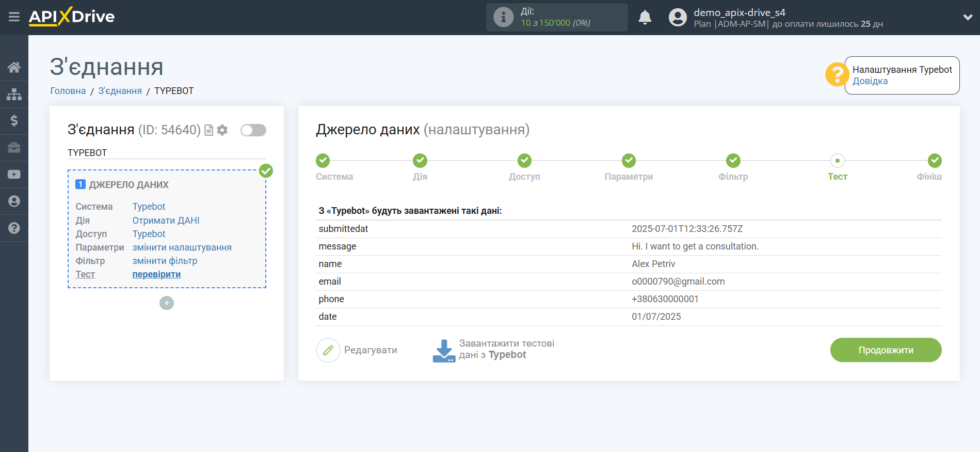Select the submittedat value

pos(687,229)
